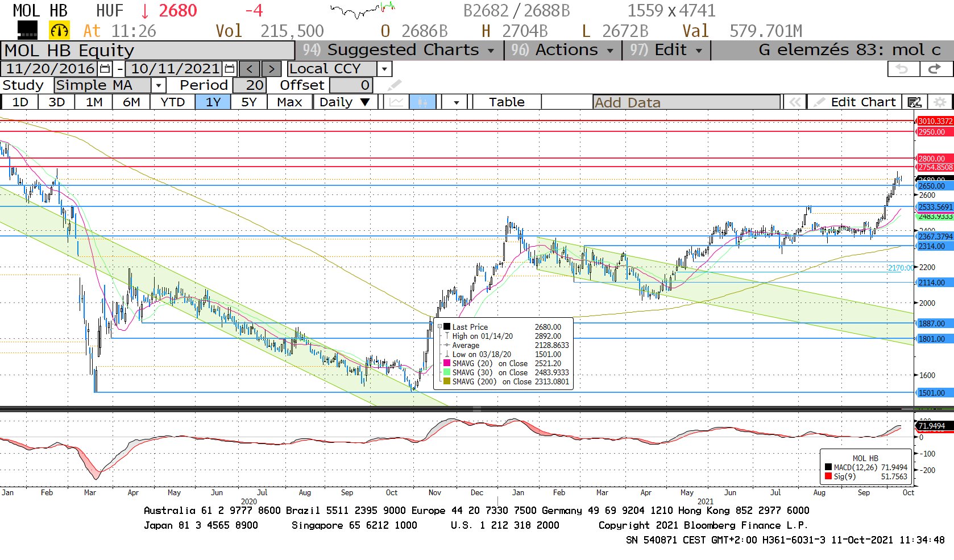Open chart settings gear icon
This screenshot has height=560, width=954.
[940, 102]
